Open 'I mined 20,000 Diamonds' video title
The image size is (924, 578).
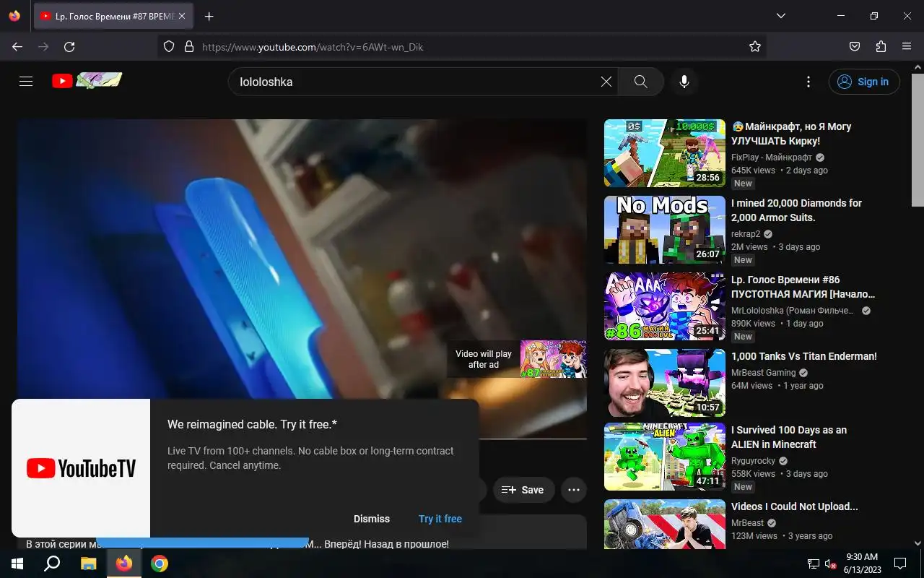point(796,210)
